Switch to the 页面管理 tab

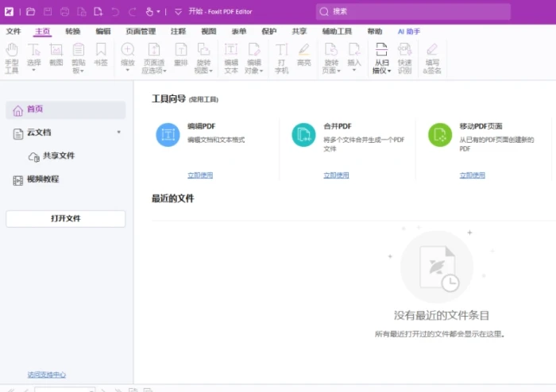coord(141,32)
